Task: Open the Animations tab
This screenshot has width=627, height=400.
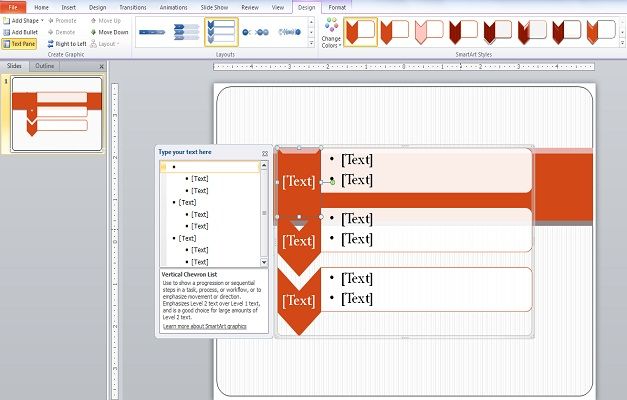Action: click(x=174, y=7)
